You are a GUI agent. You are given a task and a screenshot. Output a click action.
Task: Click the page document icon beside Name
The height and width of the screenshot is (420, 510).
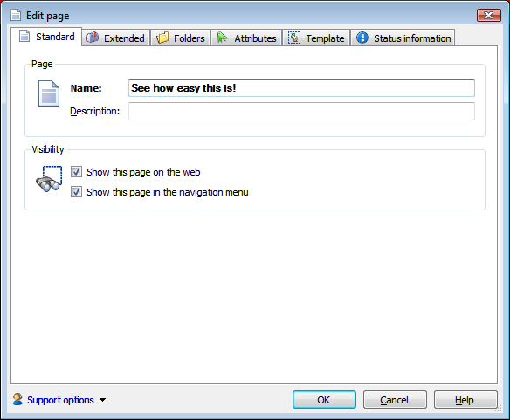[x=49, y=93]
